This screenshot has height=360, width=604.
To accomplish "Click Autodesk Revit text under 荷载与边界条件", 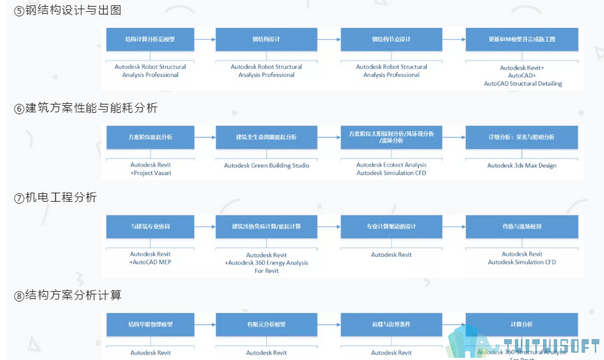I will point(391,353).
